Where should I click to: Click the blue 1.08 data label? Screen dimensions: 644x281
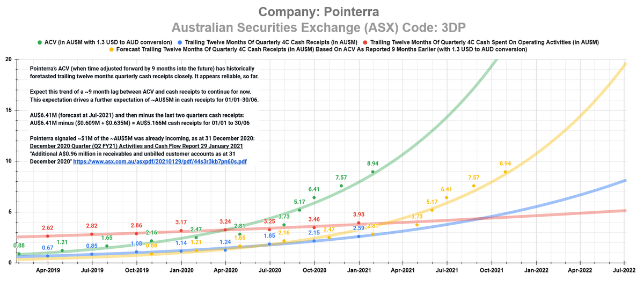pos(136,243)
